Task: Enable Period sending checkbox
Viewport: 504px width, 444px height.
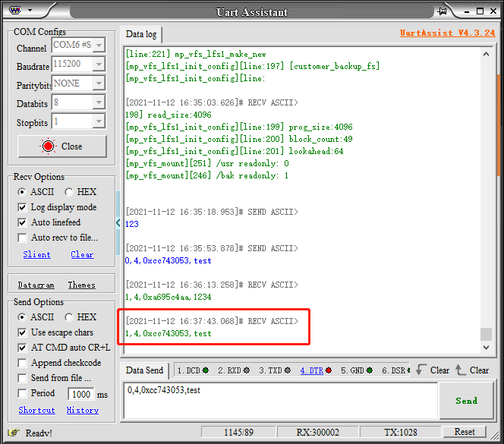Action: [x=22, y=393]
